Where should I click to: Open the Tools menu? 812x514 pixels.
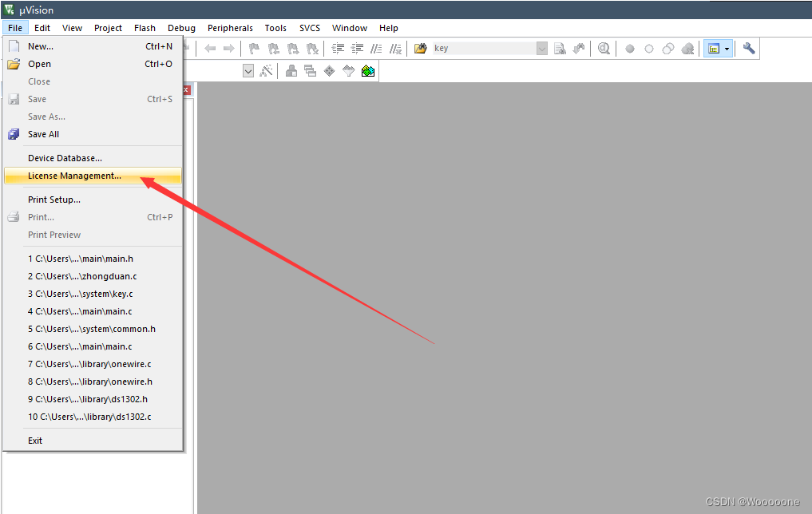pos(275,28)
